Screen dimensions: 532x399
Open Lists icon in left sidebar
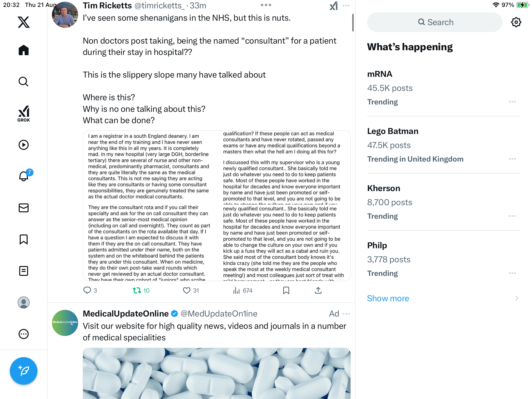pos(24,271)
